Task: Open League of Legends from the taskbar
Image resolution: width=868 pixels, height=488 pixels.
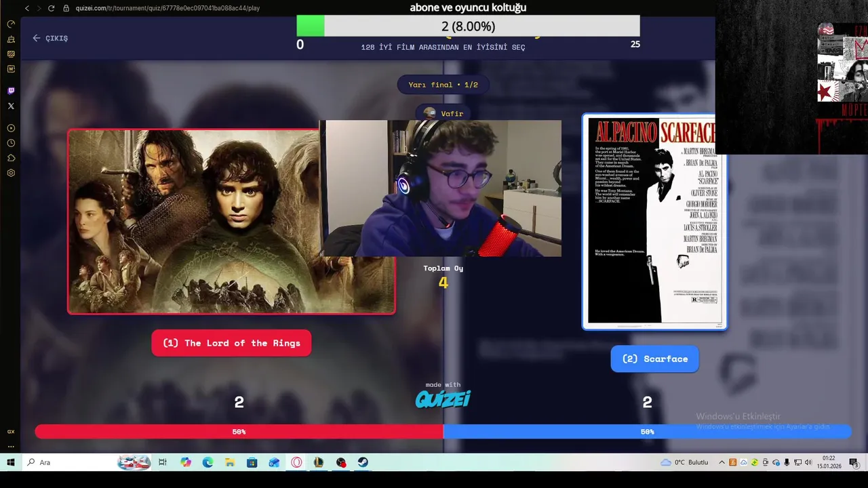Action: (x=319, y=462)
